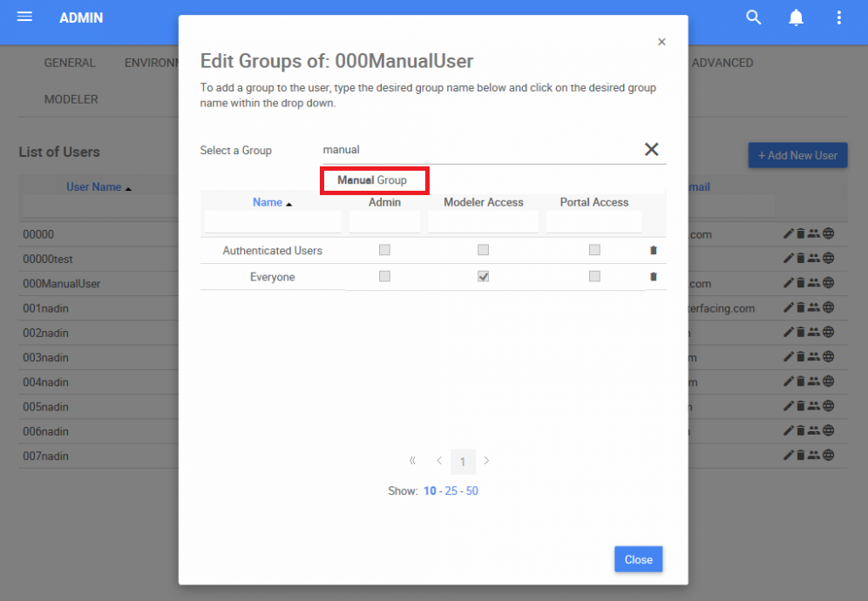Open groups for user 00000test

[814, 258]
